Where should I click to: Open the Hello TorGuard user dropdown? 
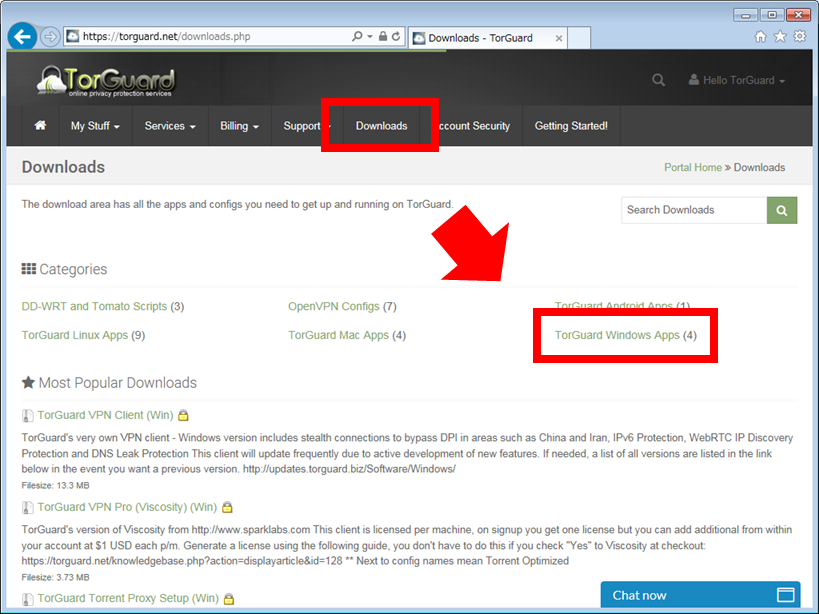[x=736, y=80]
